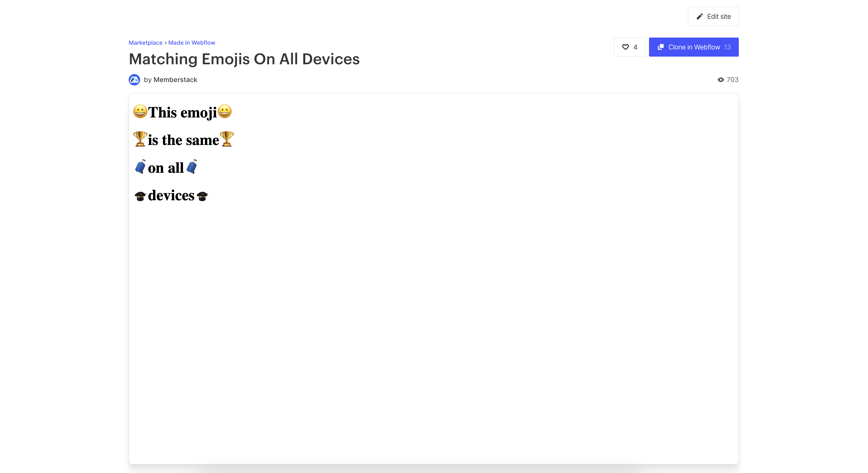Screen dimensions: 868x473
Task: Click the grinning emoji before This emoji
Action: pos(140,111)
